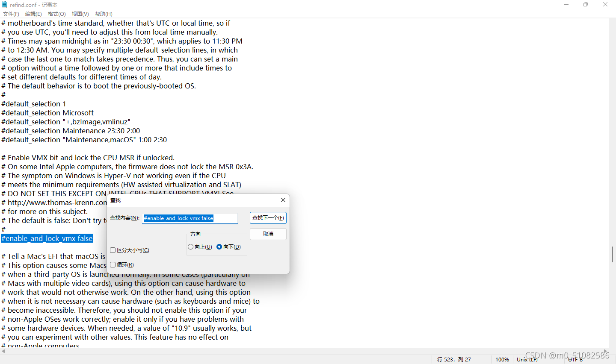Open the 编辑(E) menu

(x=33, y=14)
